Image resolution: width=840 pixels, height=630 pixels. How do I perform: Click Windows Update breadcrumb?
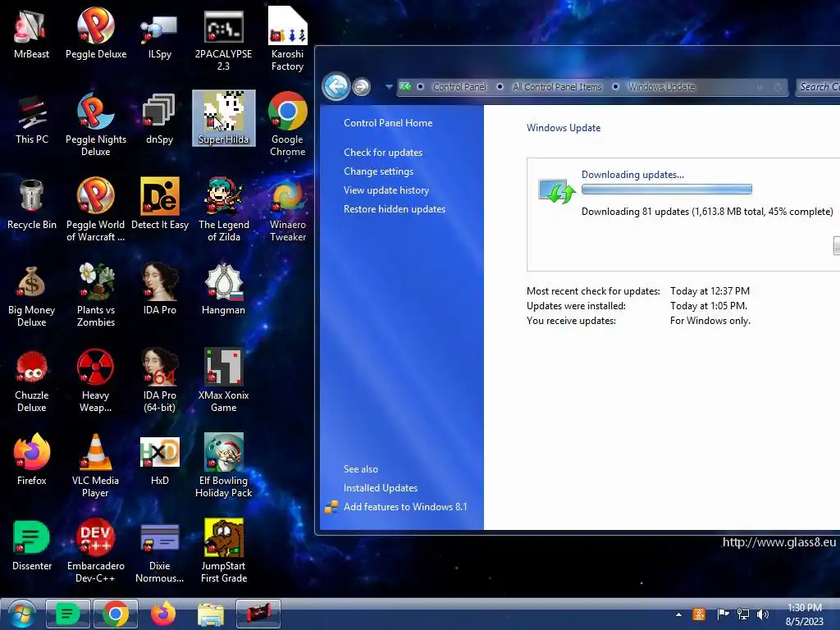pyautogui.click(x=661, y=87)
